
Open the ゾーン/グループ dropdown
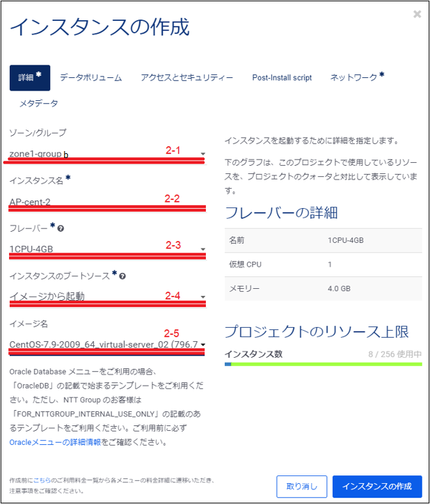(x=106, y=154)
